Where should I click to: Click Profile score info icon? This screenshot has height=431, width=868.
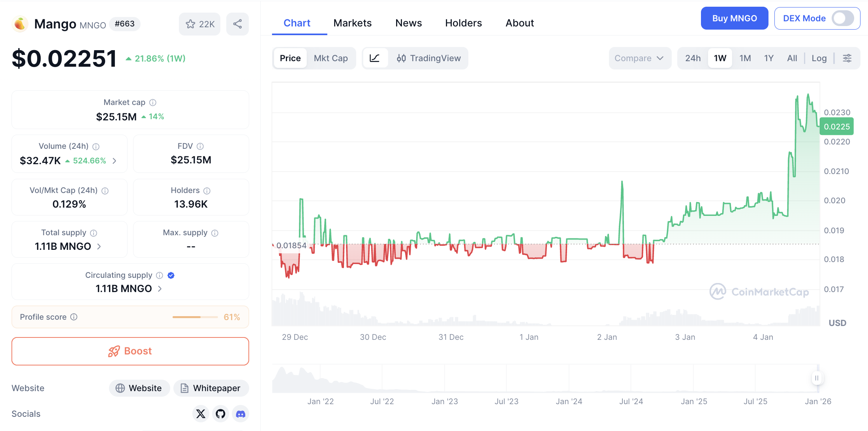74,317
